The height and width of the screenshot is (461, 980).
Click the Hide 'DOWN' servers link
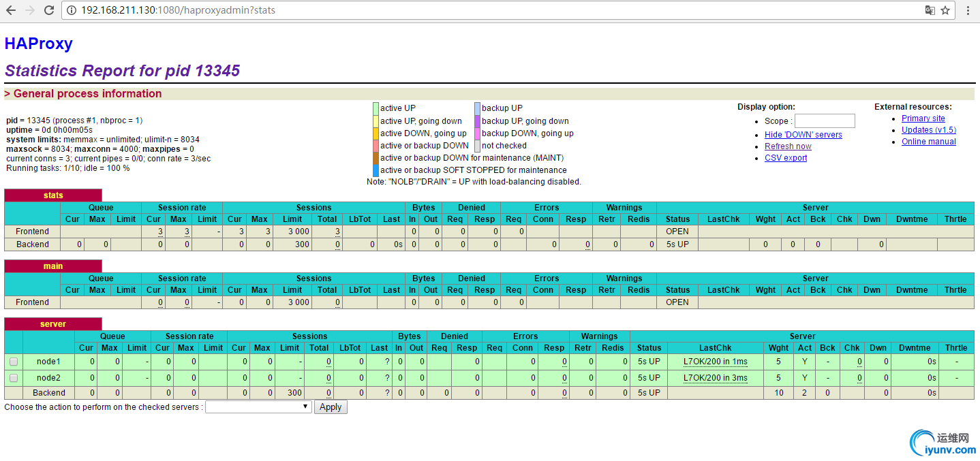803,135
